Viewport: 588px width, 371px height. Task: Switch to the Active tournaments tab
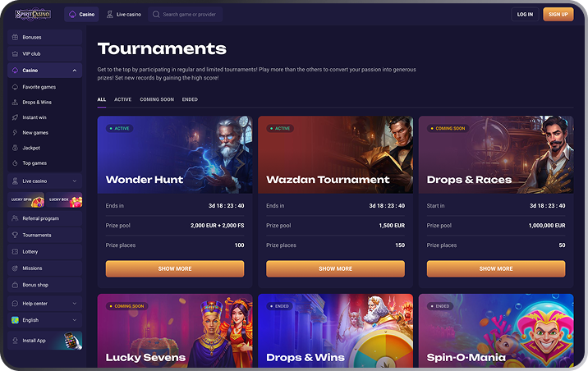122,99
